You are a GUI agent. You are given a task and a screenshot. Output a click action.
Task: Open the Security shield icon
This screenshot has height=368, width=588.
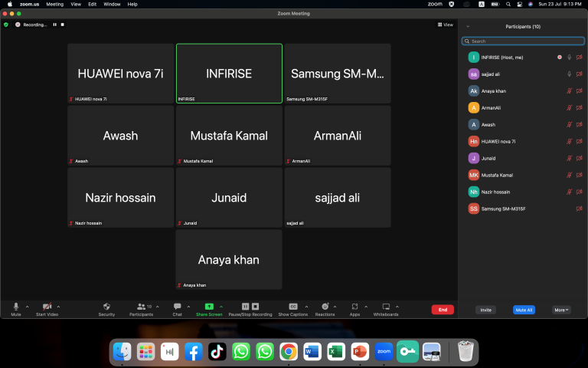[x=106, y=307]
